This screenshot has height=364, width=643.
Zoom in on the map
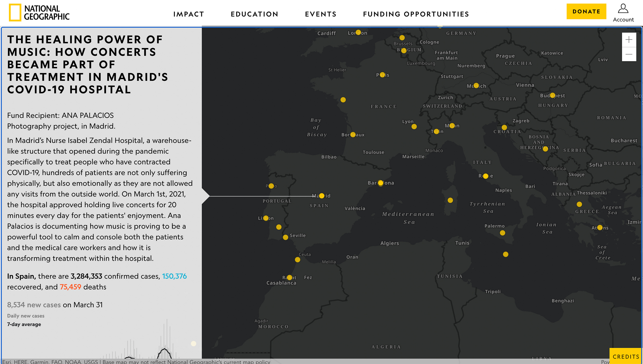click(x=629, y=40)
